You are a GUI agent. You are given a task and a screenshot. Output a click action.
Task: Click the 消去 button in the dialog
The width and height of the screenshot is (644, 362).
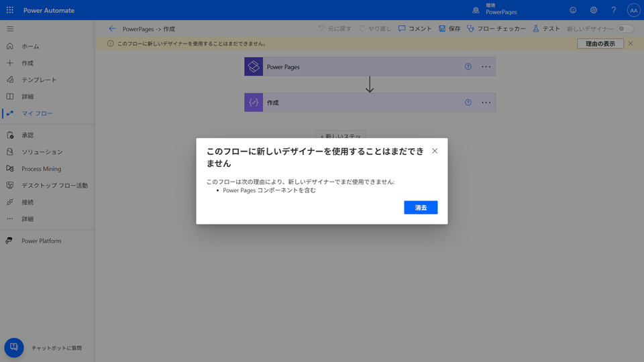421,208
